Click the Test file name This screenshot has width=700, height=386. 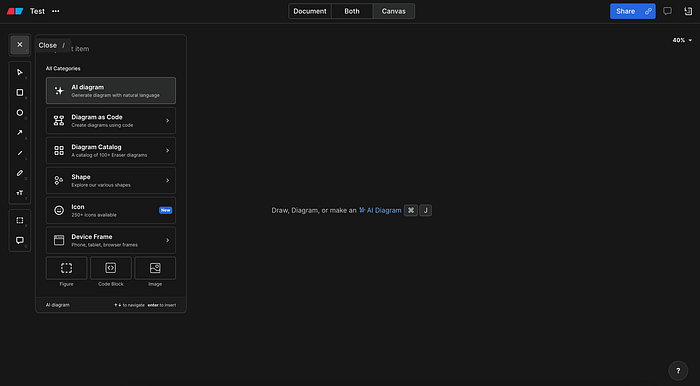38,11
